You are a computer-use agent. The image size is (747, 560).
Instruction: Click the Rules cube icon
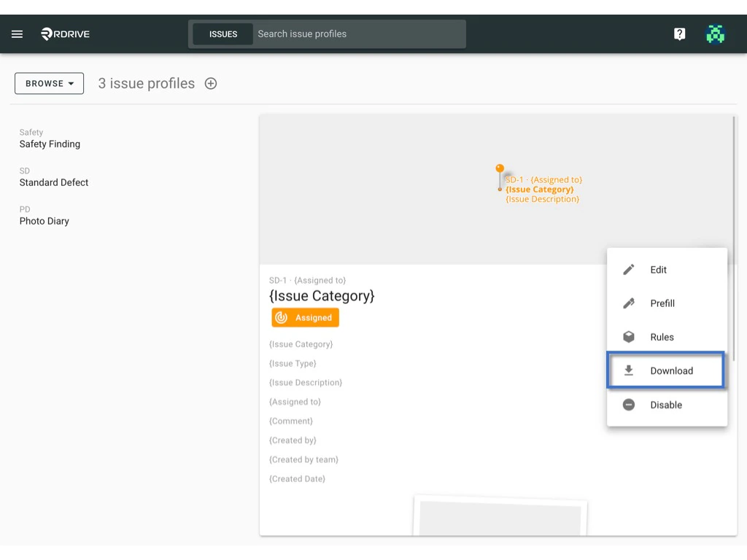tap(628, 337)
